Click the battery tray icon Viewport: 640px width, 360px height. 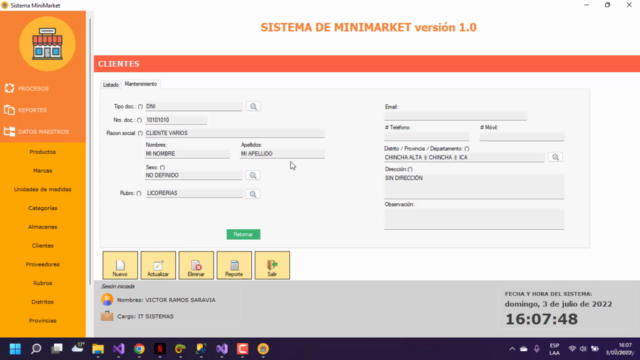[595, 349]
